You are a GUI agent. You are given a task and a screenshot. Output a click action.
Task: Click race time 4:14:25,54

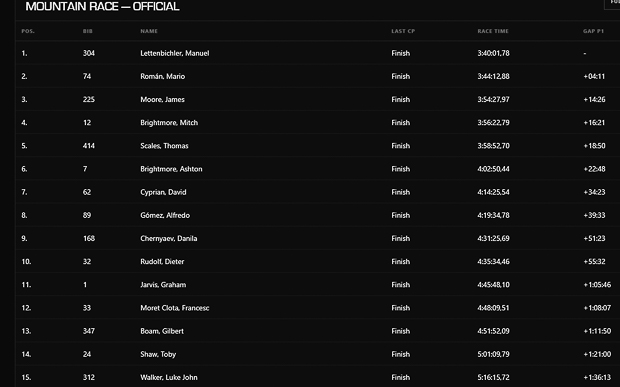pyautogui.click(x=493, y=192)
